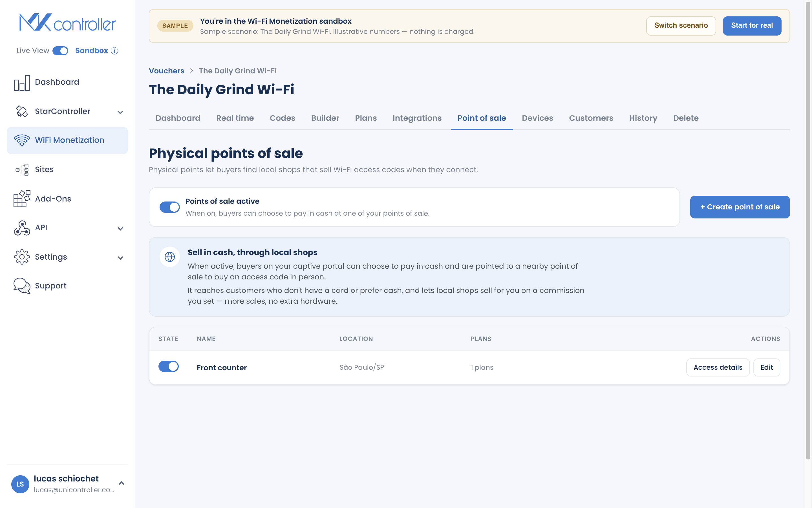This screenshot has width=812, height=508.
Task: Open StarController in the sidebar
Action: [67, 111]
